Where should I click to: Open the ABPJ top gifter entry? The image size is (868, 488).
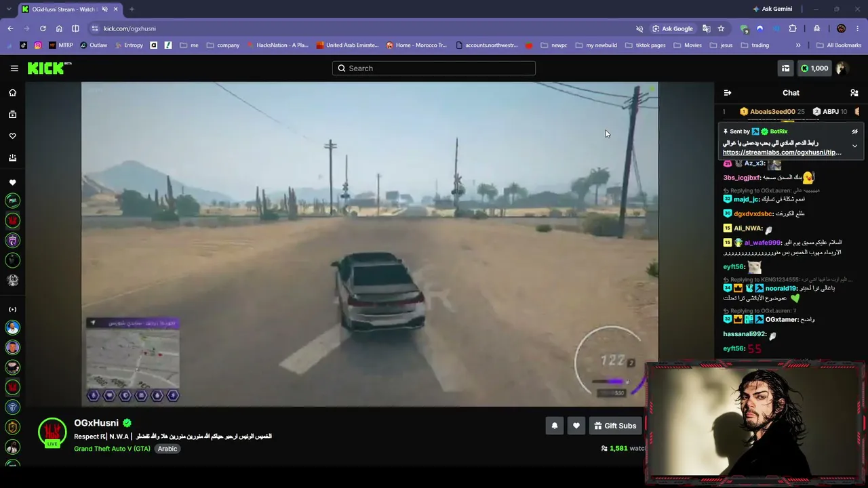[x=829, y=112]
